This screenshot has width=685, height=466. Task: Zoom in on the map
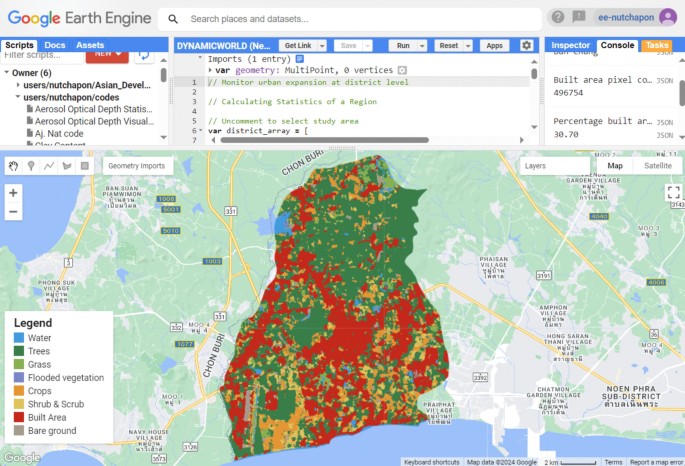coord(13,193)
